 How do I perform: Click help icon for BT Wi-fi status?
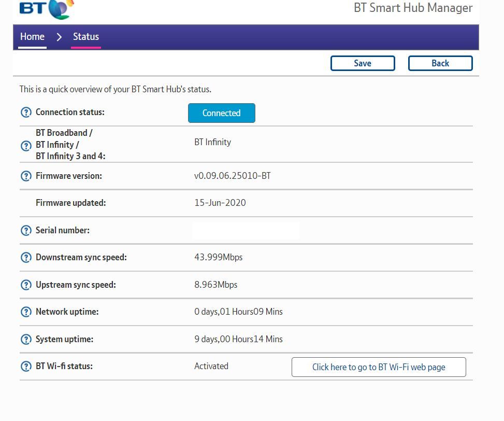26,367
